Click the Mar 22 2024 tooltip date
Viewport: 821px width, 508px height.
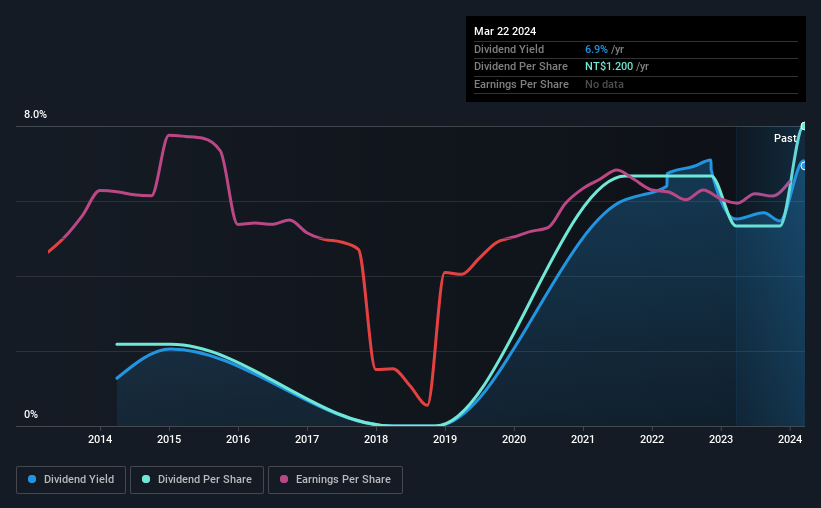pyautogui.click(x=505, y=31)
